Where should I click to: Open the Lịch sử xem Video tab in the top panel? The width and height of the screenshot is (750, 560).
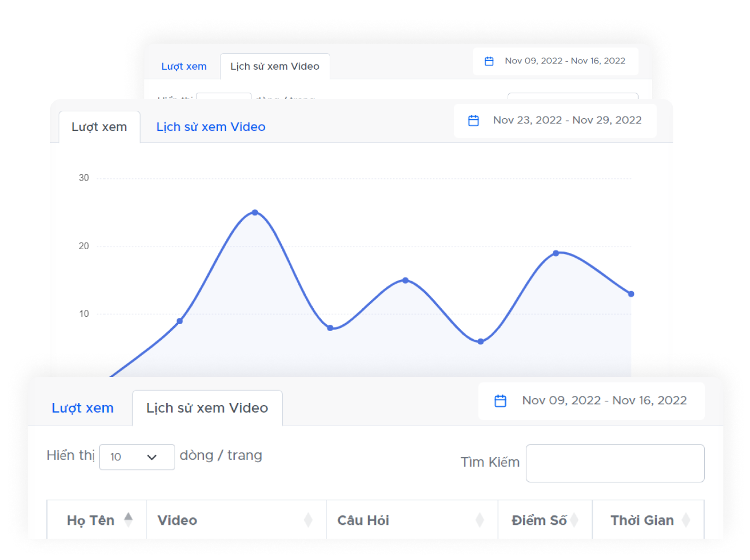[275, 66]
